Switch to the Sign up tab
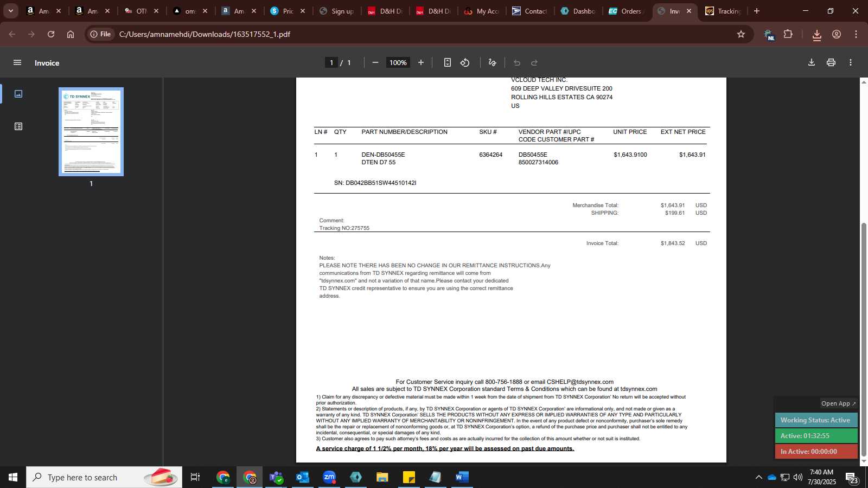The image size is (868, 488). pos(336,11)
